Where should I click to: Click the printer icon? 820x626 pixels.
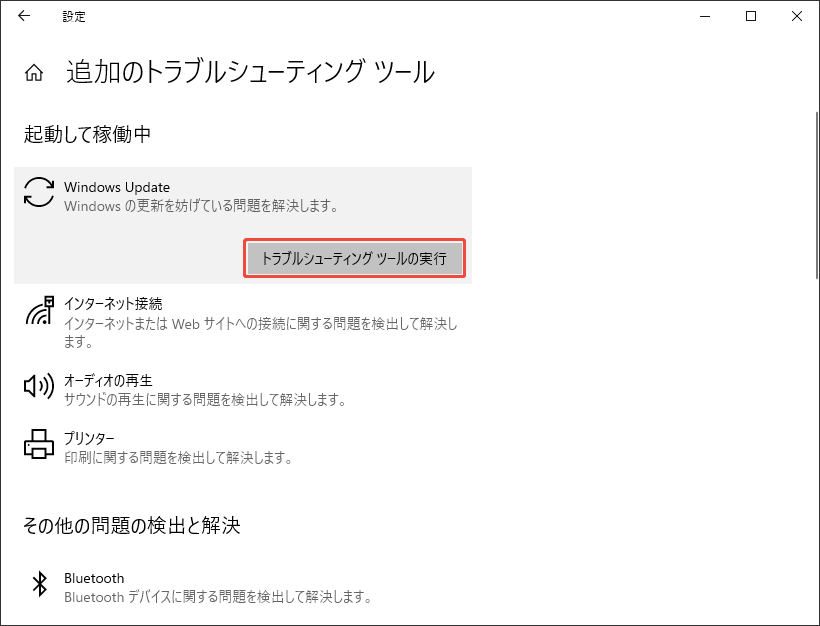tap(39, 444)
